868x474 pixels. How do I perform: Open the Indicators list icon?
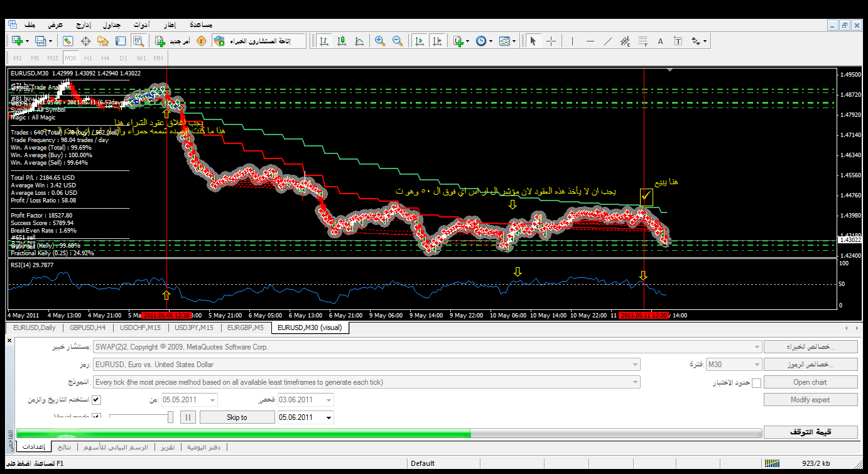[x=458, y=41]
